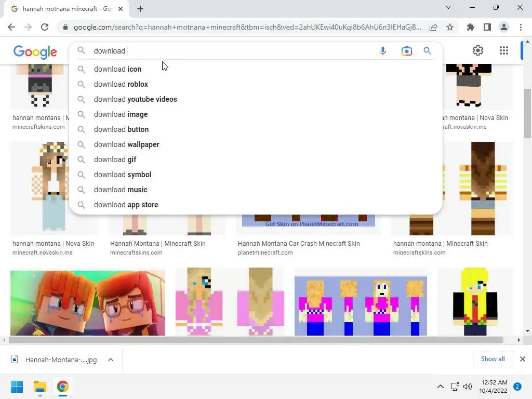Click the horizontal page scrollbar
Image resolution: width=532 pixels, height=399 pixels.
tap(256, 340)
